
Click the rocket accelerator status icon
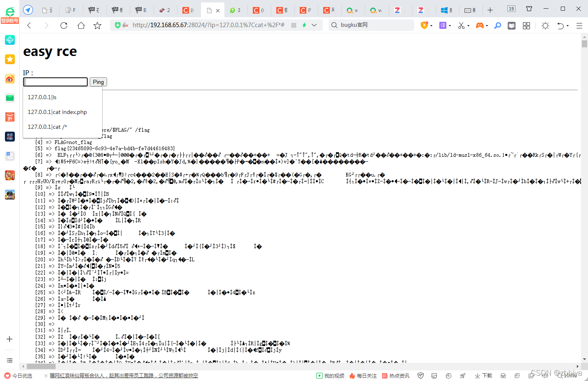point(463,376)
